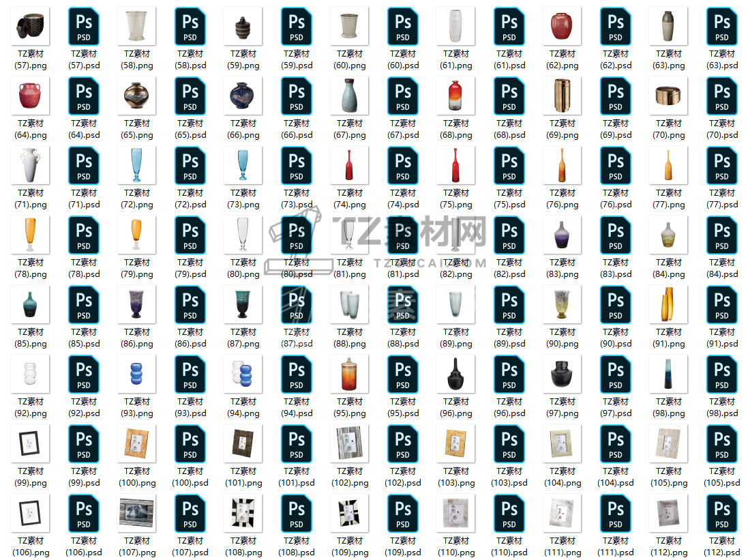Screen dimensions: 750x560
Task: Click the TZ素材 (105).psd file icon
Action: [x=722, y=443]
